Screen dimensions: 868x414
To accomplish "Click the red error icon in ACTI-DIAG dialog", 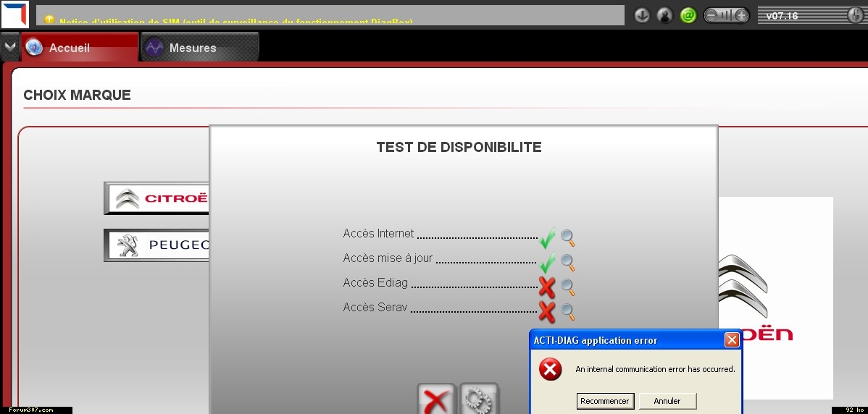I will (550, 369).
